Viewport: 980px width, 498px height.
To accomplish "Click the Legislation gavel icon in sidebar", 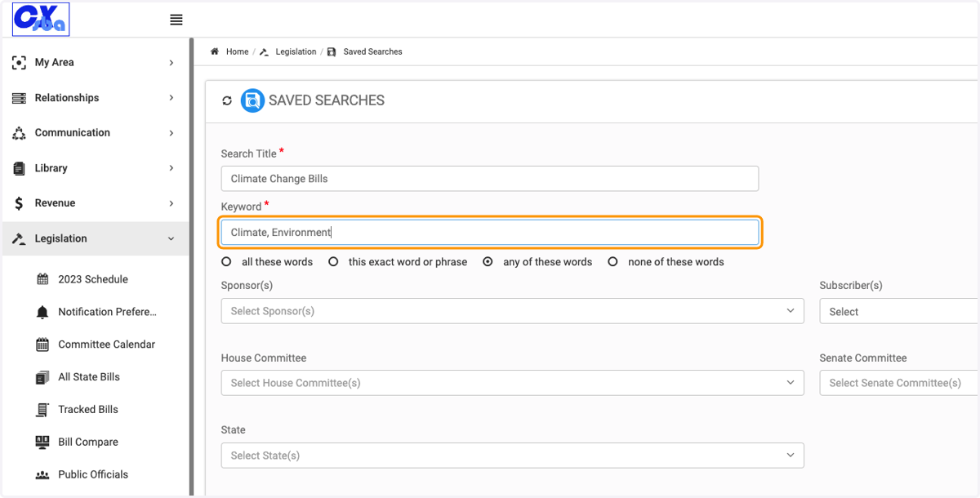I will coord(20,238).
